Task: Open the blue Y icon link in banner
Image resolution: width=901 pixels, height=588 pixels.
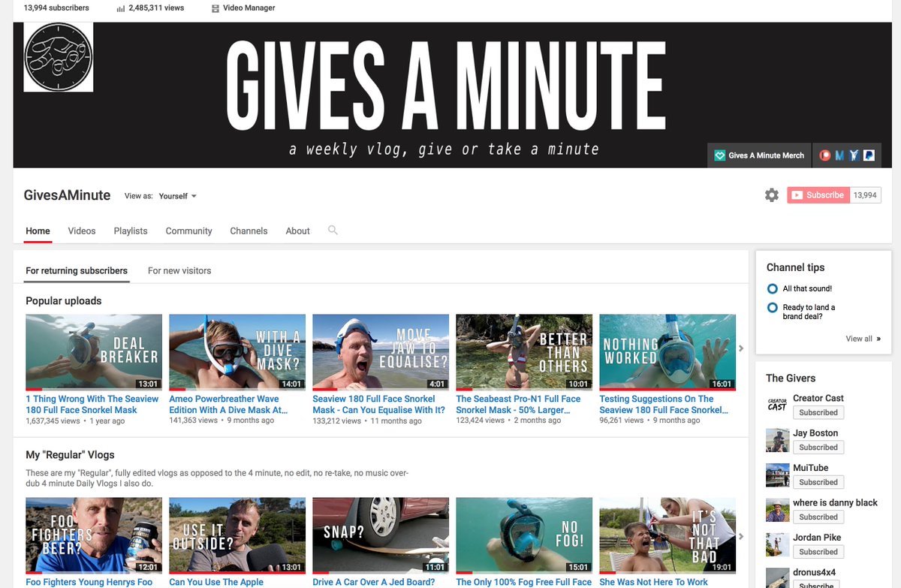Action: coord(854,155)
